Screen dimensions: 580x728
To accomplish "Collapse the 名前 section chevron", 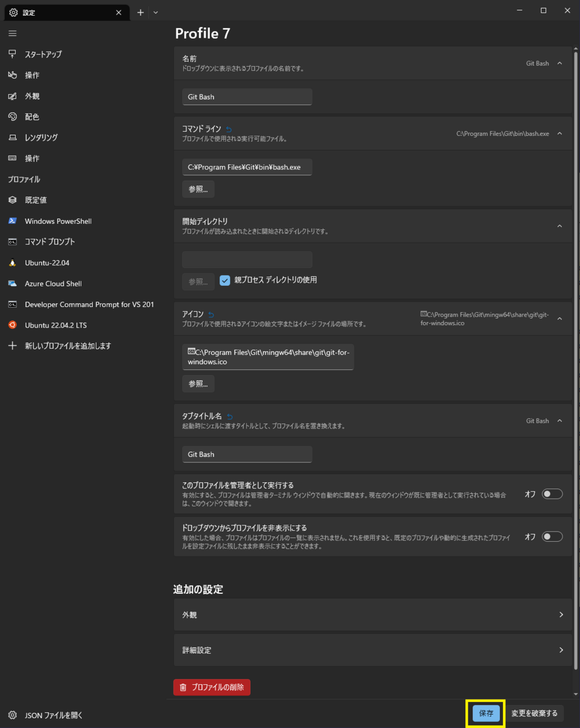I will pos(559,63).
